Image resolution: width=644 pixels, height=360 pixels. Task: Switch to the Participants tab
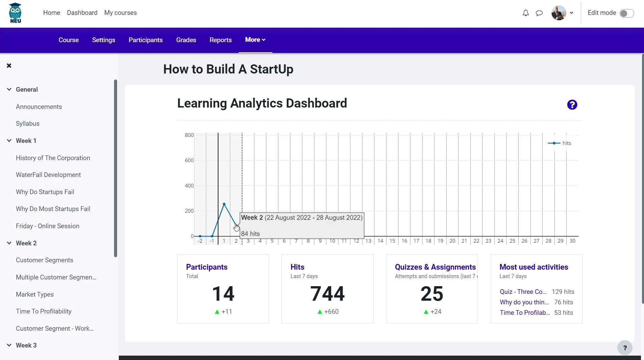145,40
